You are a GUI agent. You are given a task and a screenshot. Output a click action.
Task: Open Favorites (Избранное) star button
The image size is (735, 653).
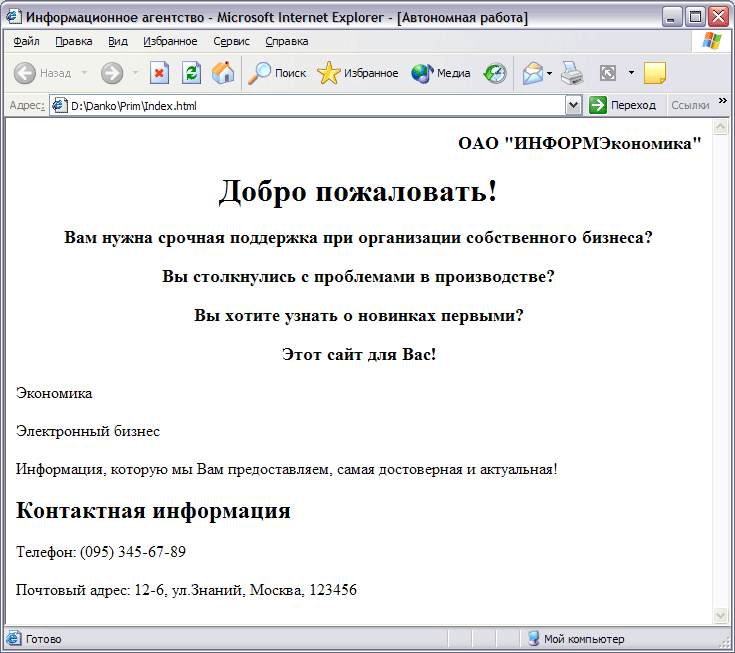coord(357,73)
